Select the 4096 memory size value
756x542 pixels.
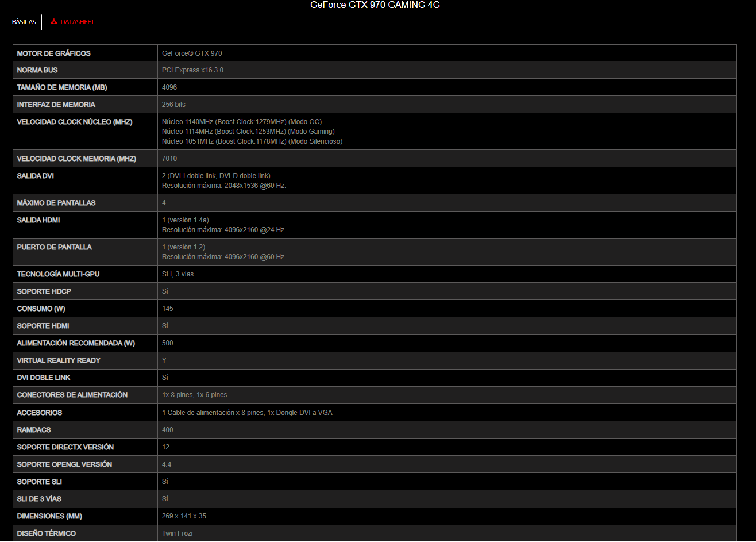pyautogui.click(x=169, y=87)
